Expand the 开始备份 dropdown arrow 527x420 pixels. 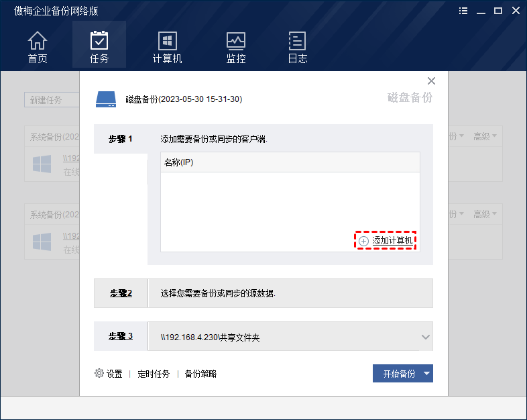[427, 374]
